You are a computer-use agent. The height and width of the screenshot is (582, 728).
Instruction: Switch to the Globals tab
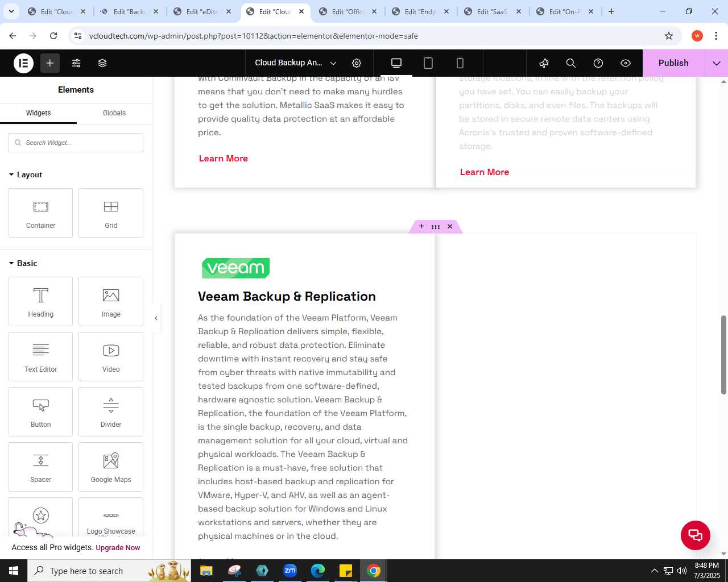pos(114,113)
